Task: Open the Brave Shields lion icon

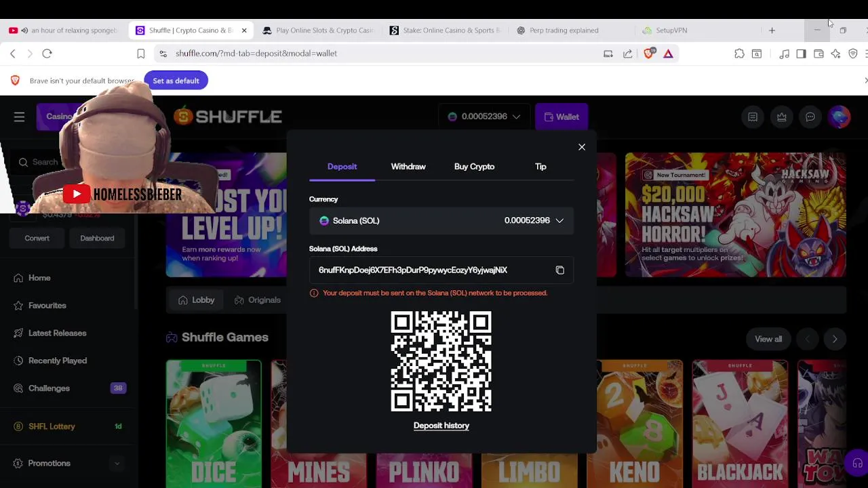Action: click(x=649, y=54)
